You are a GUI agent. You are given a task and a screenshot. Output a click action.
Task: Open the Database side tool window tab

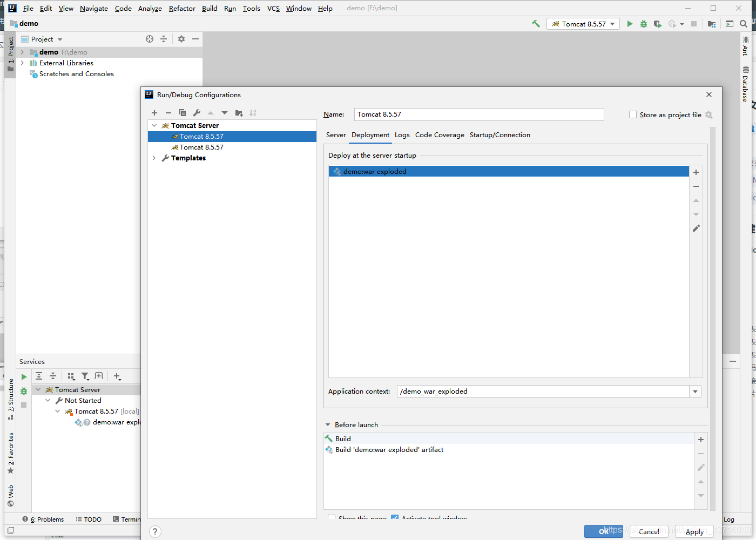(745, 84)
